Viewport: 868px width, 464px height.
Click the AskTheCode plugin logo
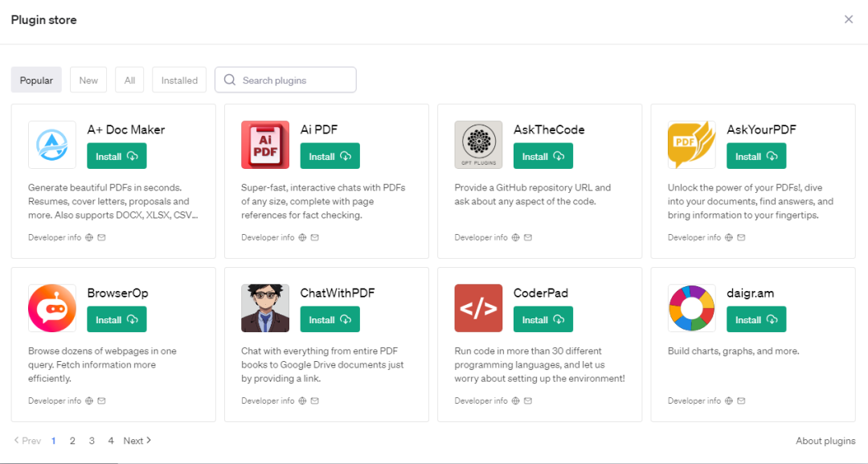coord(478,145)
